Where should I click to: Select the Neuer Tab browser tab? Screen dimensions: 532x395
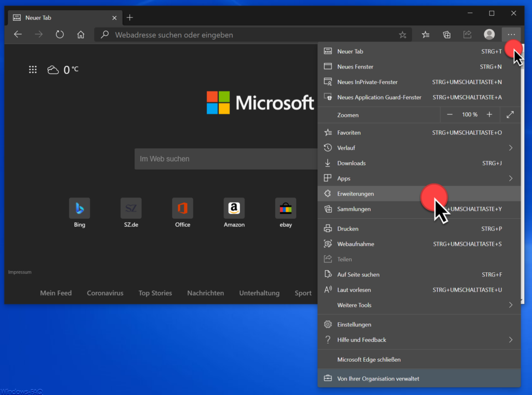coord(64,18)
